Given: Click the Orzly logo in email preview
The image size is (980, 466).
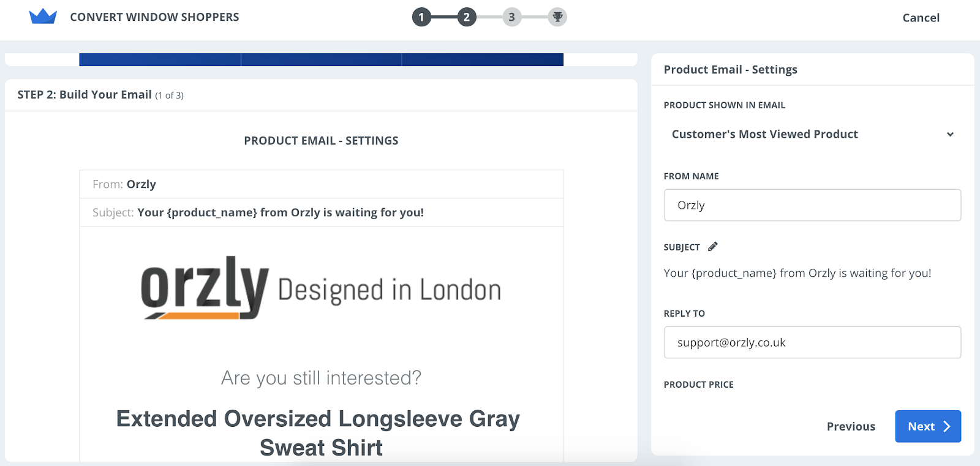Looking at the screenshot, I should 321,288.
